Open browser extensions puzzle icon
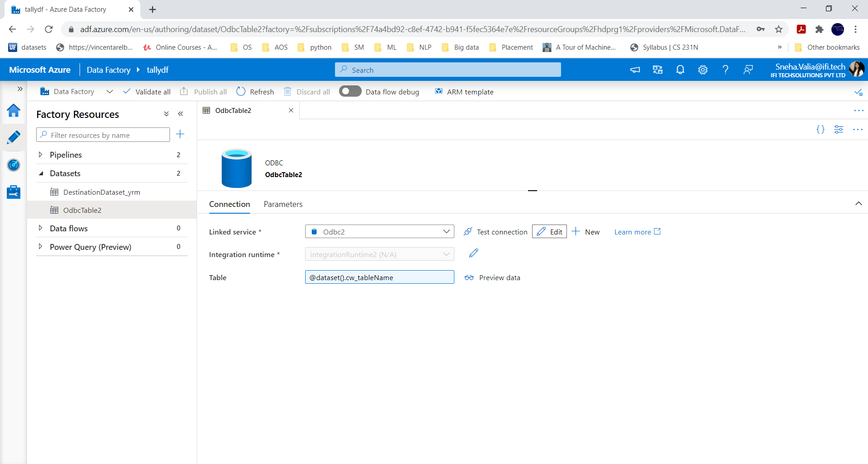This screenshot has width=868, height=464. tap(819, 29)
